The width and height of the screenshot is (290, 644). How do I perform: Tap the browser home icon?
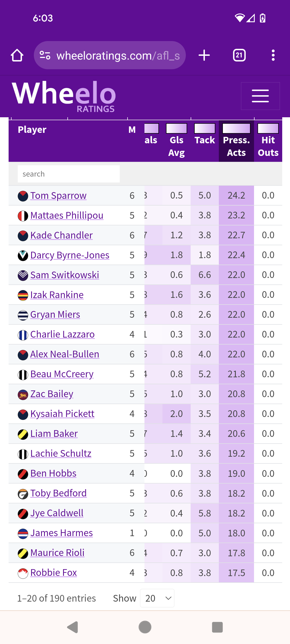[x=17, y=55]
